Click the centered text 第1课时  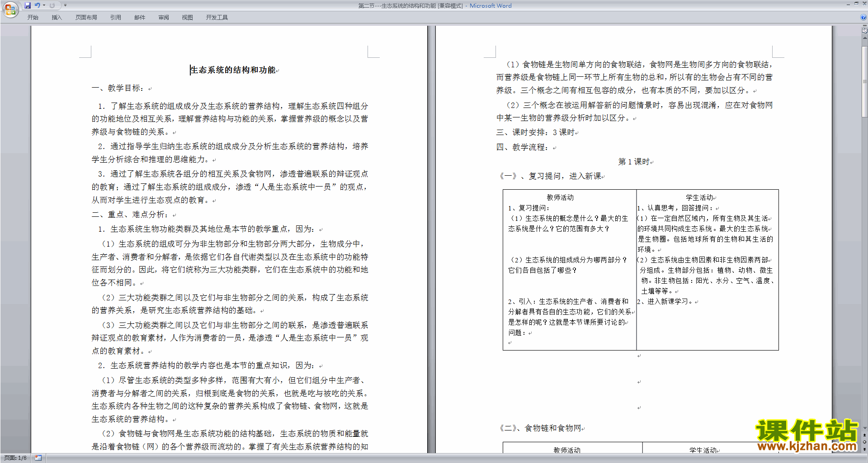(634, 162)
